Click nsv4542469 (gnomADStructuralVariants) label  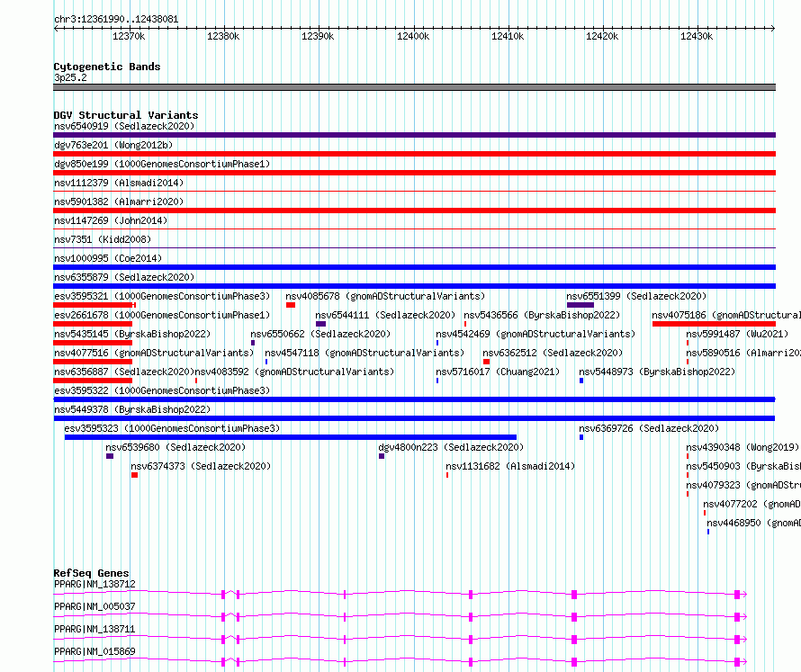click(535, 334)
